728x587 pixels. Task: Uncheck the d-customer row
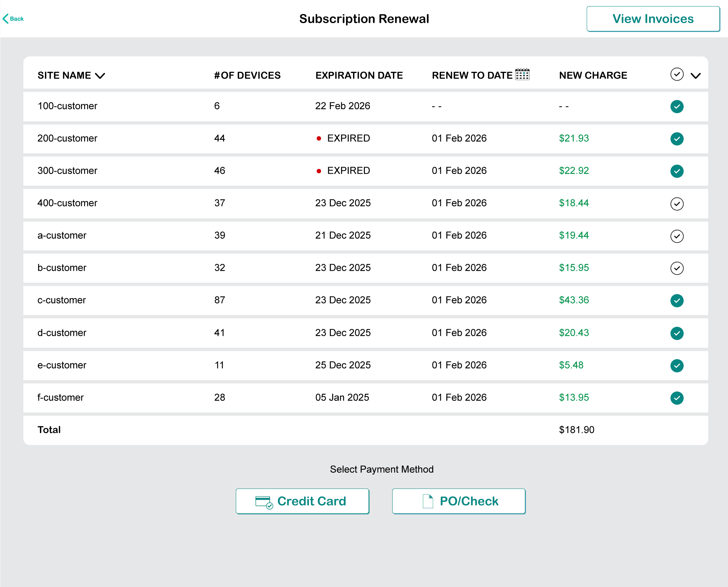677,333
